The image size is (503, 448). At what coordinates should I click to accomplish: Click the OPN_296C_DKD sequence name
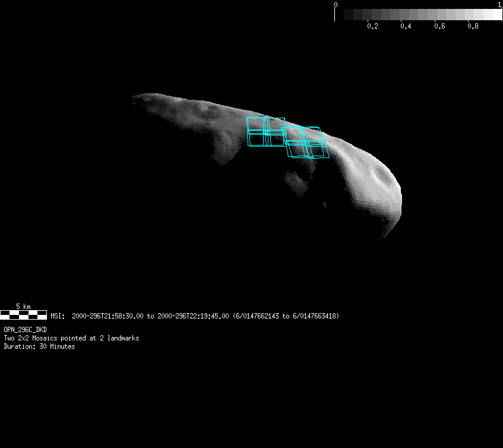(x=25, y=329)
